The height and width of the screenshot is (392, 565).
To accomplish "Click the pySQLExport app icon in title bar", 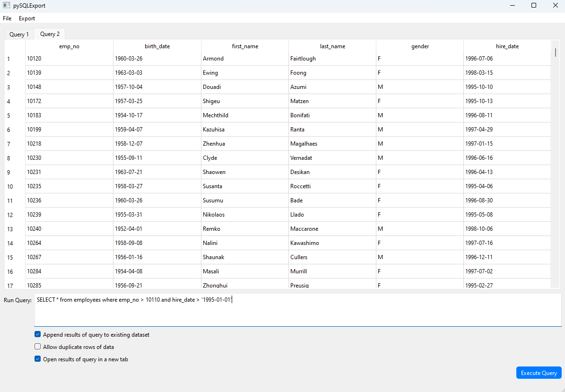I will 6,6.
